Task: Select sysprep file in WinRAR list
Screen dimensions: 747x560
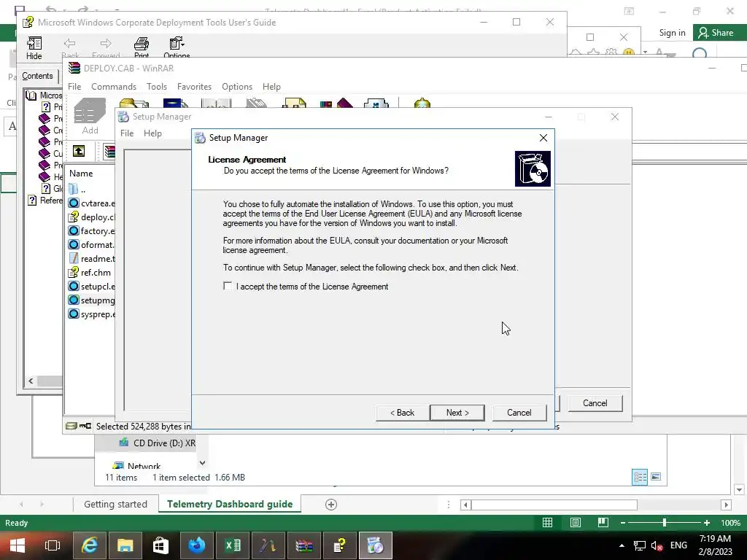Action: 91,314
